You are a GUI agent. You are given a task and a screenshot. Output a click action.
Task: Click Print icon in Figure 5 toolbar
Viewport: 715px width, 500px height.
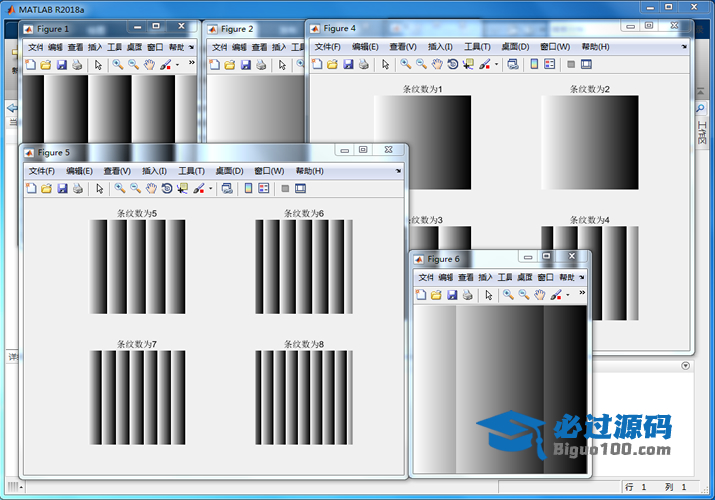coord(78,188)
